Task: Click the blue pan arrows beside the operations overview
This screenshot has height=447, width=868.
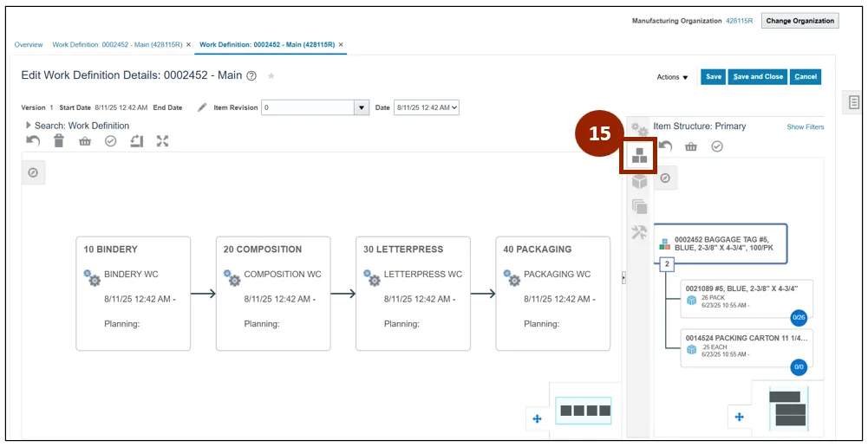Action: click(x=537, y=418)
